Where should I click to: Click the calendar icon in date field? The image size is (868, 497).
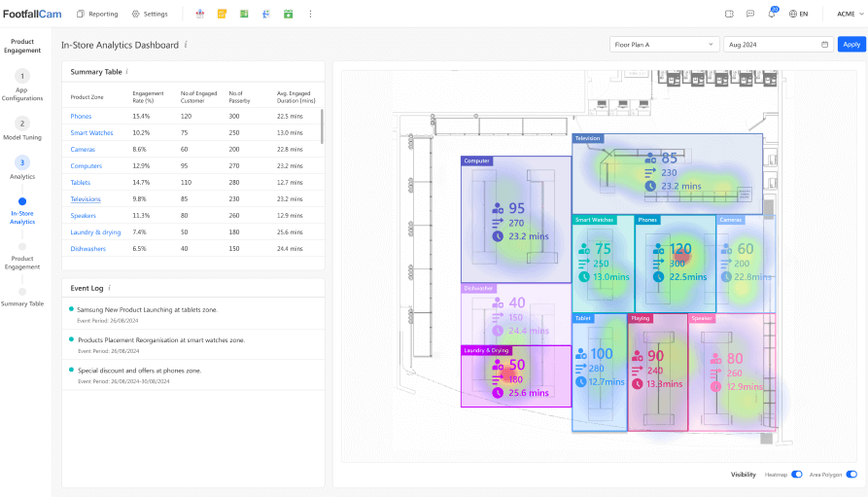click(825, 45)
